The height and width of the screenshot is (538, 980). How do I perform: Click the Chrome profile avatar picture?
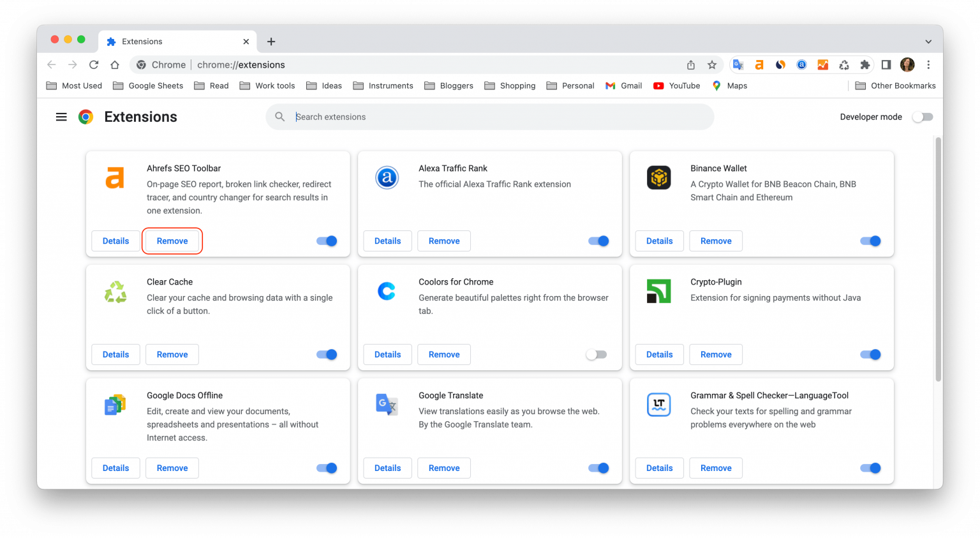point(907,64)
